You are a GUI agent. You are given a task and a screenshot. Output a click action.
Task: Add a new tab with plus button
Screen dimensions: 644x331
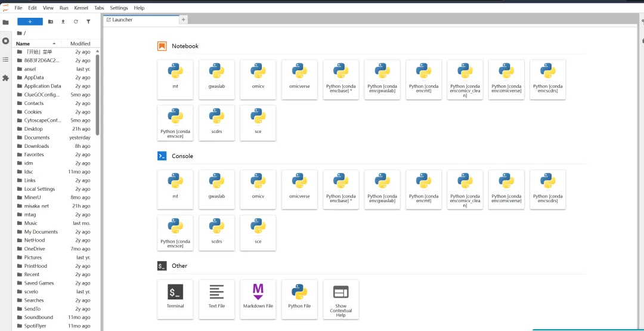coord(184,20)
